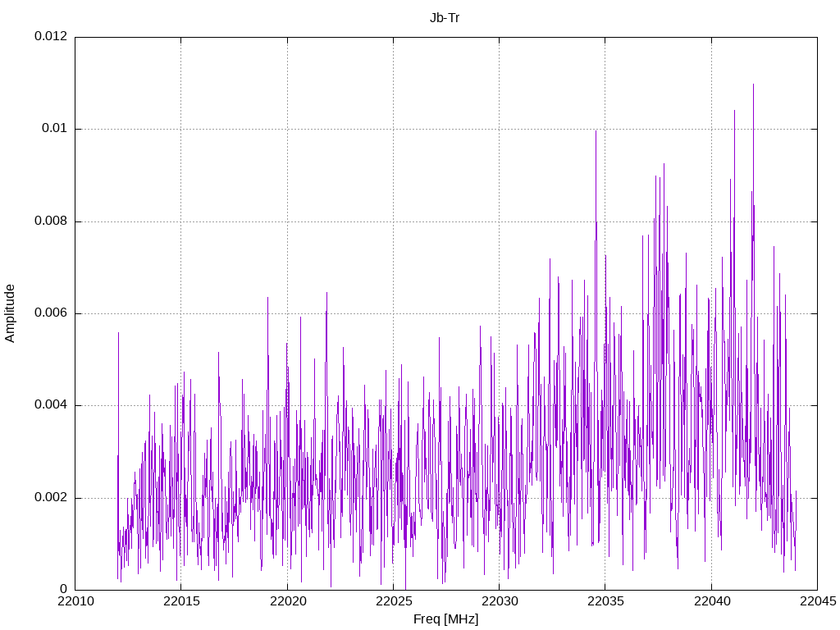Click the x-axis tick label 22040

712,601
